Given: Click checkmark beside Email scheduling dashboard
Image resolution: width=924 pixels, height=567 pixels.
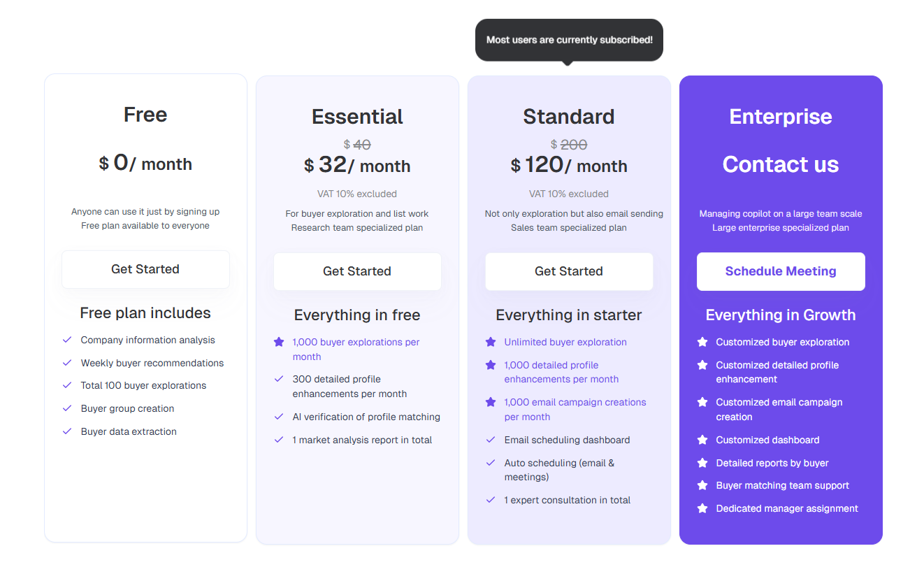Looking at the screenshot, I should [491, 440].
